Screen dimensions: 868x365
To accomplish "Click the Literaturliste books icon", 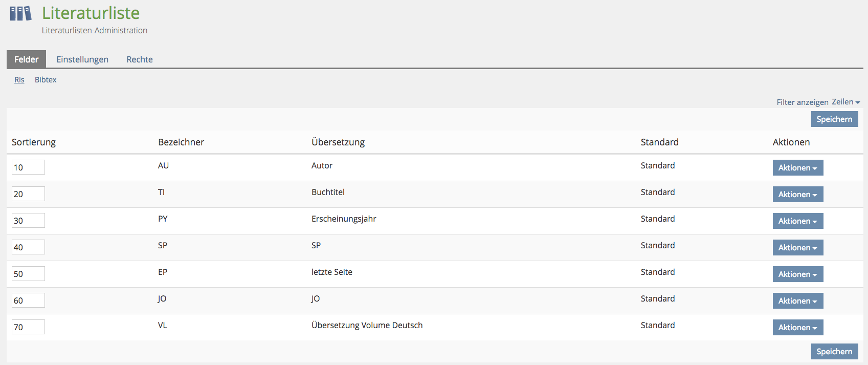I will click(x=20, y=13).
